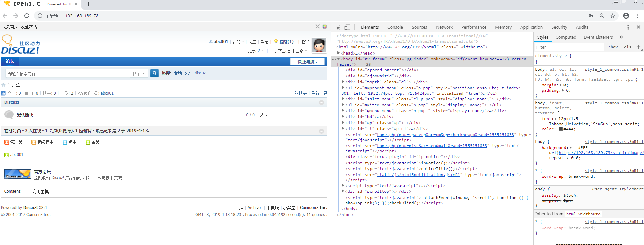Expand margin shorthand property triangle
The height and width of the screenshot is (245, 644).
[560, 85]
